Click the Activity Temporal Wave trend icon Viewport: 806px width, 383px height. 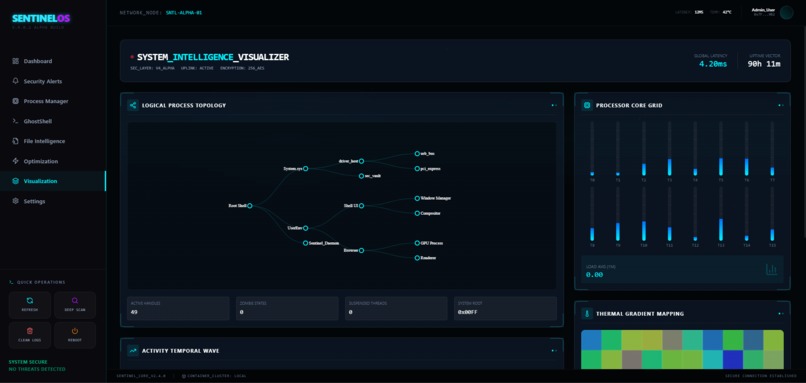tap(133, 351)
